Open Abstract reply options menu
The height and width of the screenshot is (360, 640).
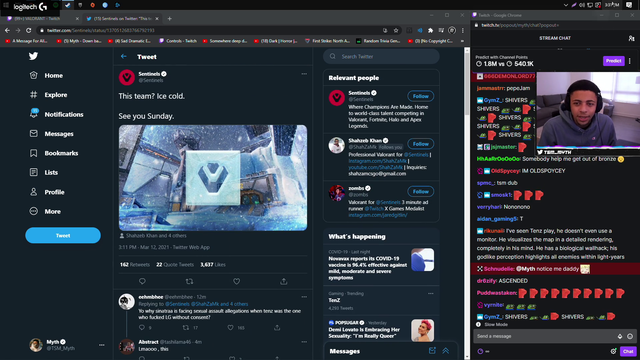click(304, 342)
